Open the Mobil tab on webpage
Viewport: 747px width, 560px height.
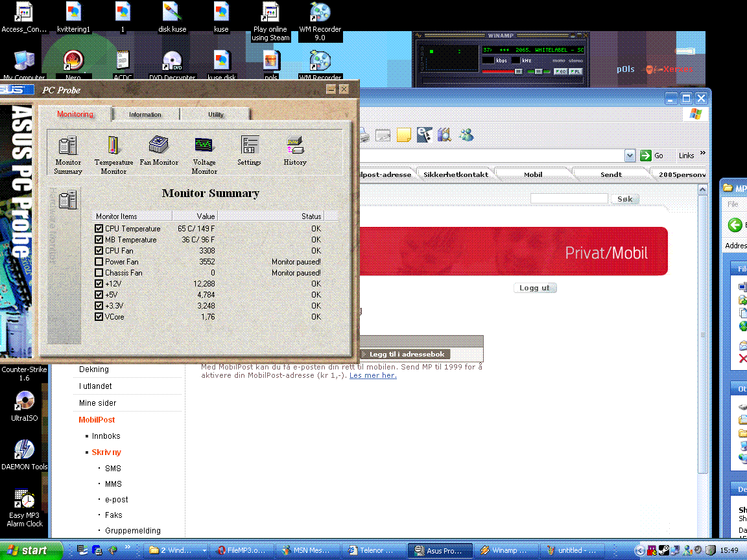[533, 174]
